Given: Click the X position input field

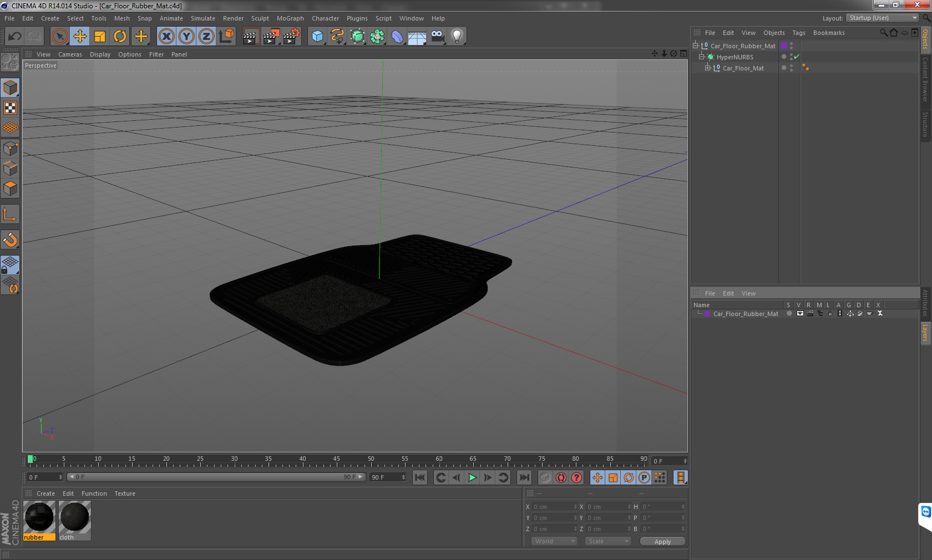Looking at the screenshot, I should pyautogui.click(x=555, y=507).
